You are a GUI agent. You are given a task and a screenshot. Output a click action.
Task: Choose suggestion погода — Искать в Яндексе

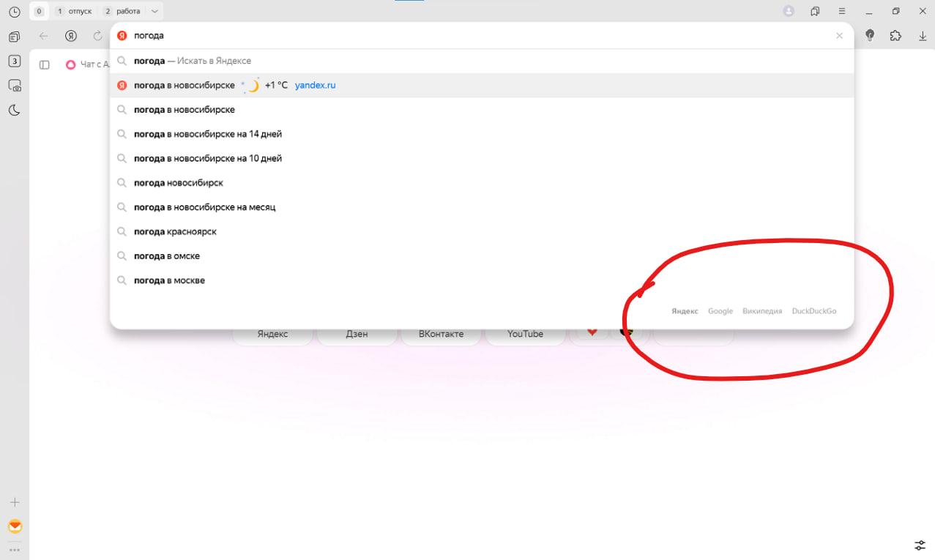pyautogui.click(x=482, y=61)
